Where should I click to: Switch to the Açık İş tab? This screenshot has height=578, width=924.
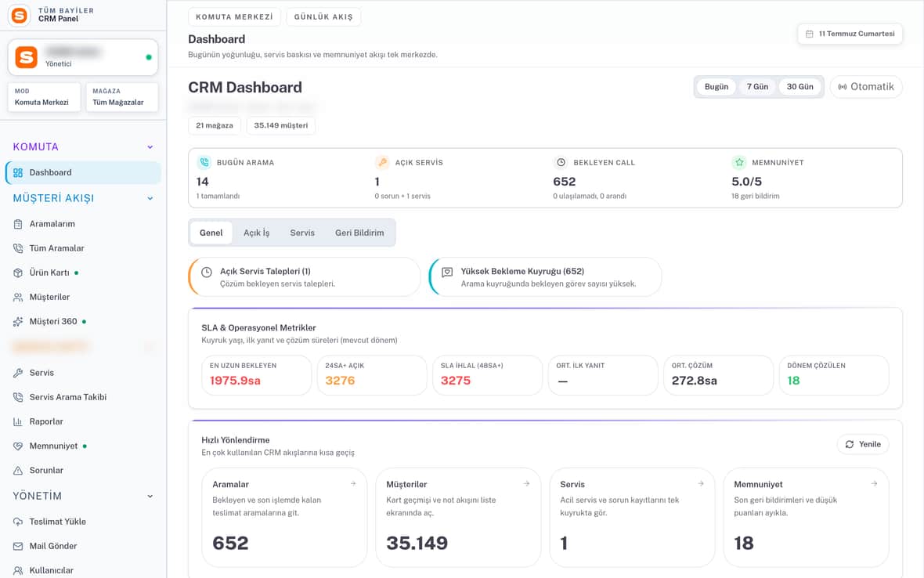tap(256, 233)
